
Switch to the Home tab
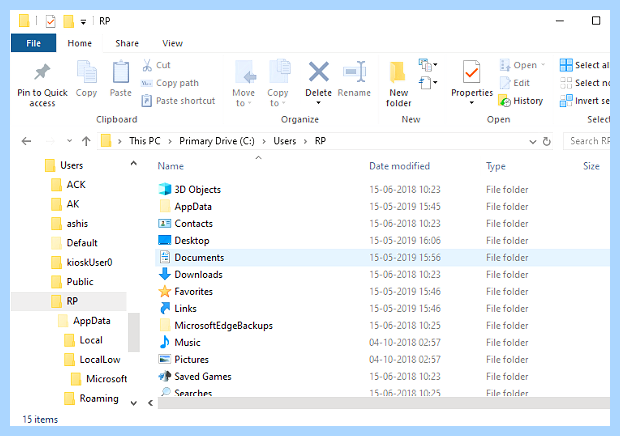(x=79, y=43)
